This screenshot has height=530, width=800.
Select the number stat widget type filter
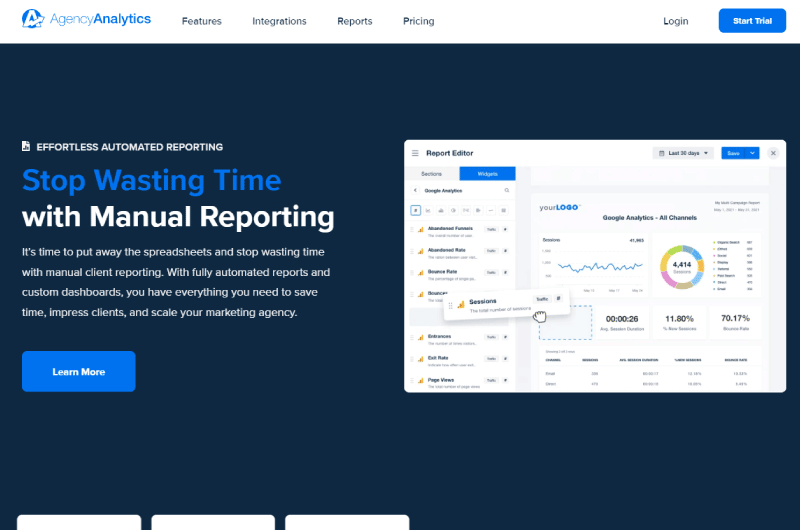click(x=416, y=210)
